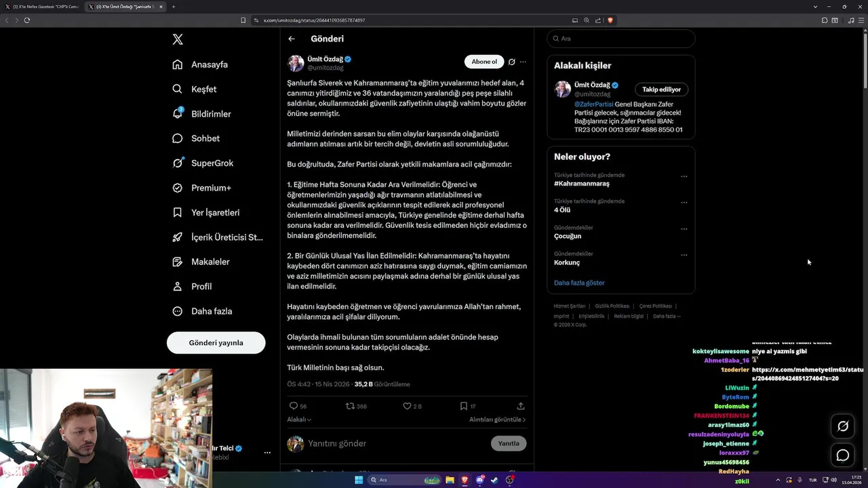Open the Alakalı sort dropdown
Viewport: 868px width, 488px height.
pos(299,420)
